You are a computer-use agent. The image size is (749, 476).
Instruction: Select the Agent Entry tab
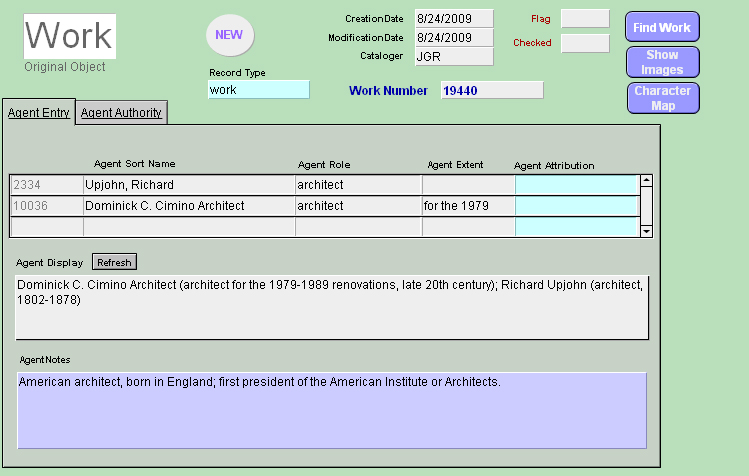tap(39, 113)
